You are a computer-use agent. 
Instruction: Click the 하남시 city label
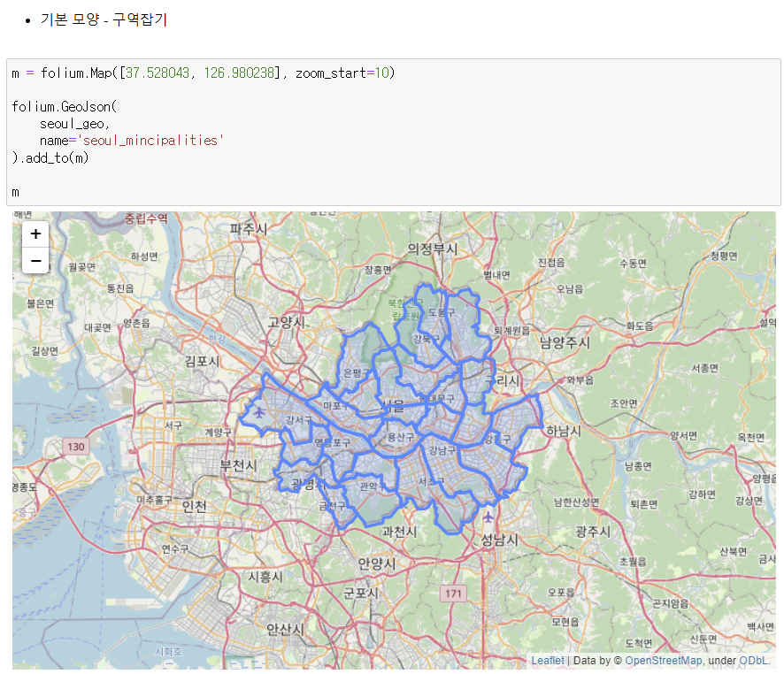pos(564,431)
